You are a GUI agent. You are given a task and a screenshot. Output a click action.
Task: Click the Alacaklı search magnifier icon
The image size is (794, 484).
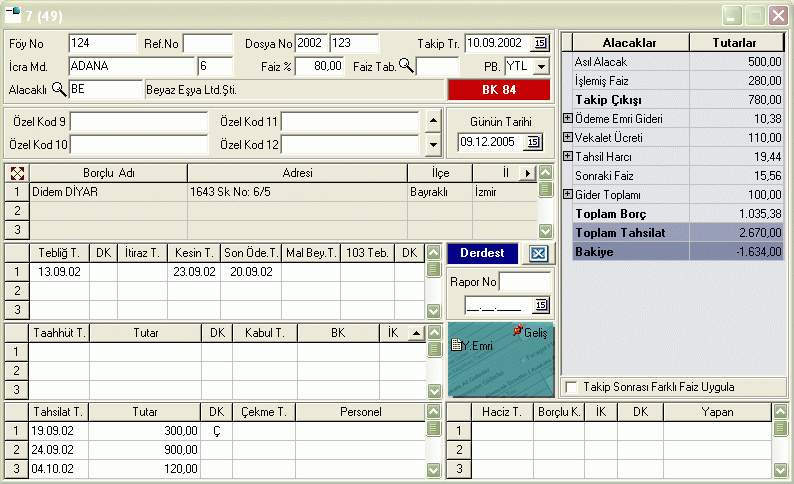[x=59, y=89]
